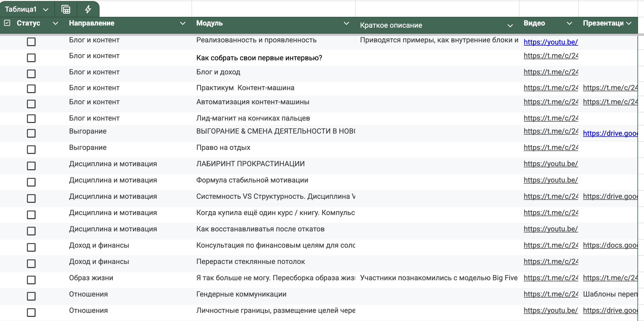
Task: Tick the checkbox for Реализованность и проявленность
Action: (x=31, y=42)
